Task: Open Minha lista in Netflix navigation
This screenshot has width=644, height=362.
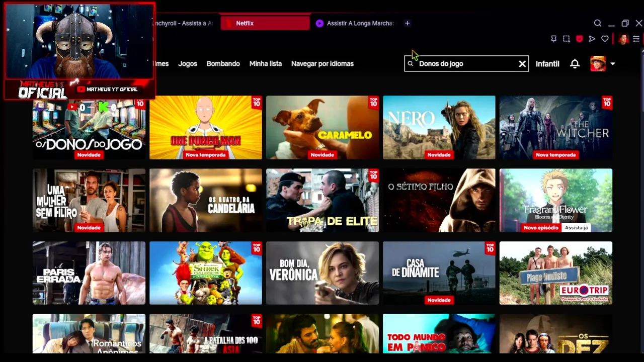Action: [x=266, y=64]
